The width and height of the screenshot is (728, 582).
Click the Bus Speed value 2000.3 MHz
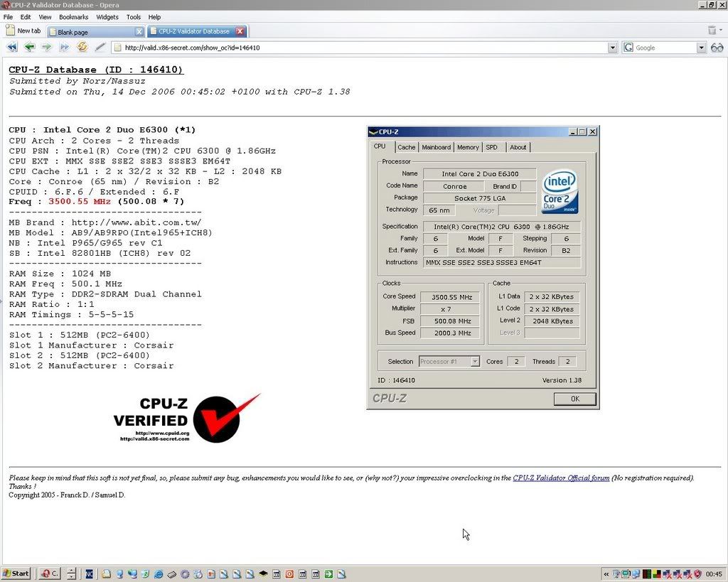(451, 333)
